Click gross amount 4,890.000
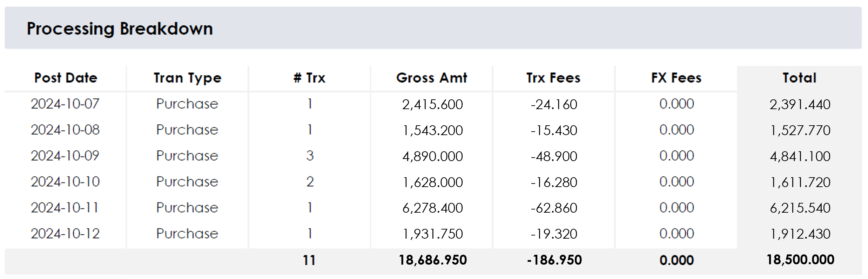The width and height of the screenshot is (868, 279). (432, 156)
